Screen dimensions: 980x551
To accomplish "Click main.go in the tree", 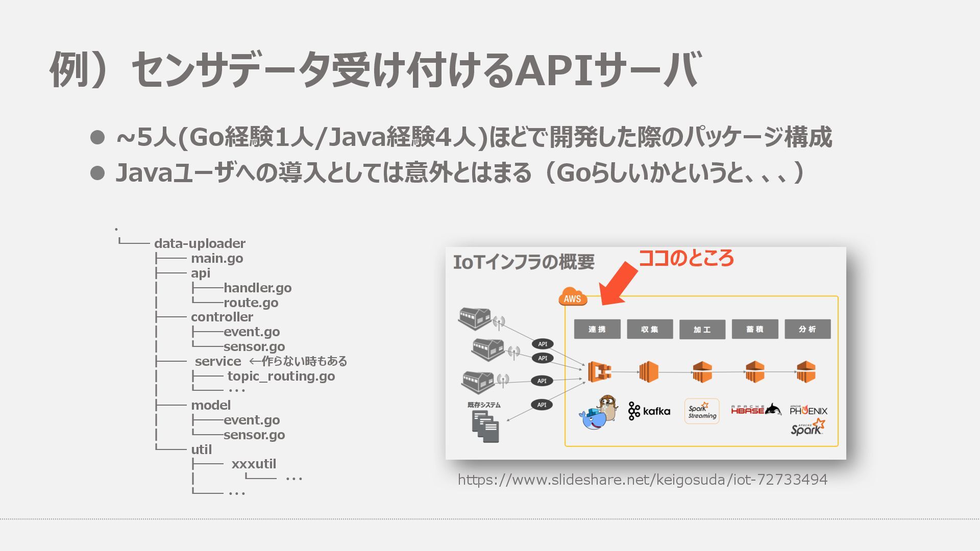I will (x=217, y=258).
